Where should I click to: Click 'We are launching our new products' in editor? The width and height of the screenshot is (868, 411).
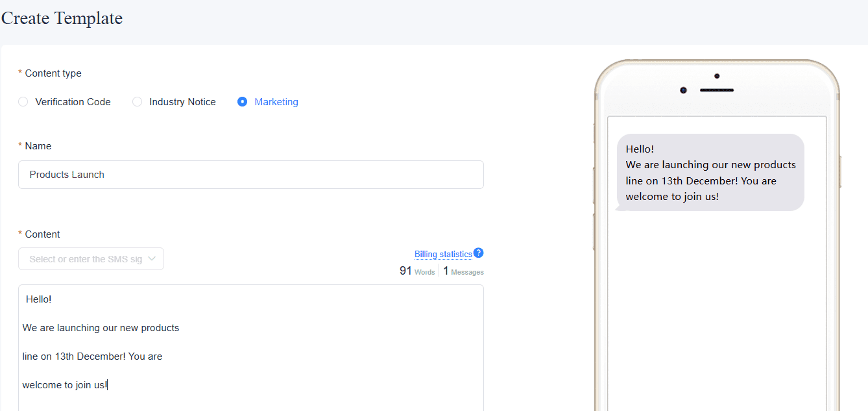point(101,328)
